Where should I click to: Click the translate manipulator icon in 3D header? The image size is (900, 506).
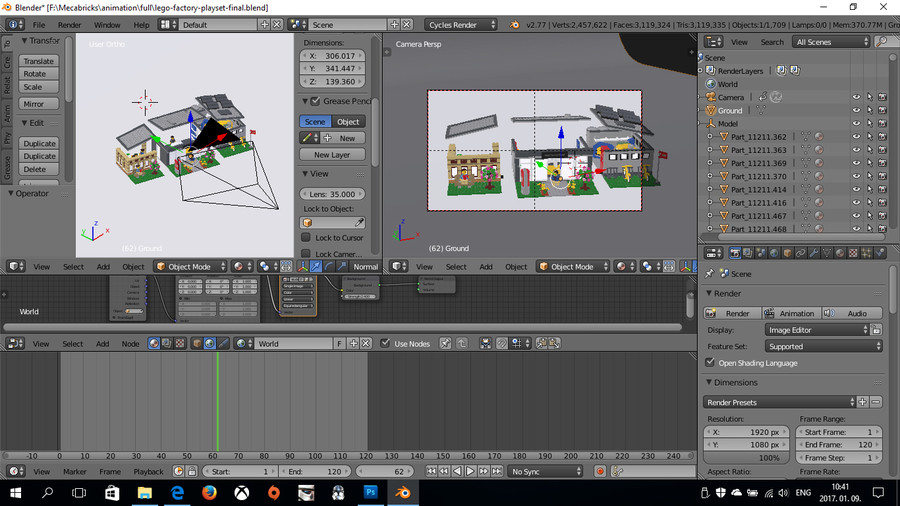click(316, 266)
